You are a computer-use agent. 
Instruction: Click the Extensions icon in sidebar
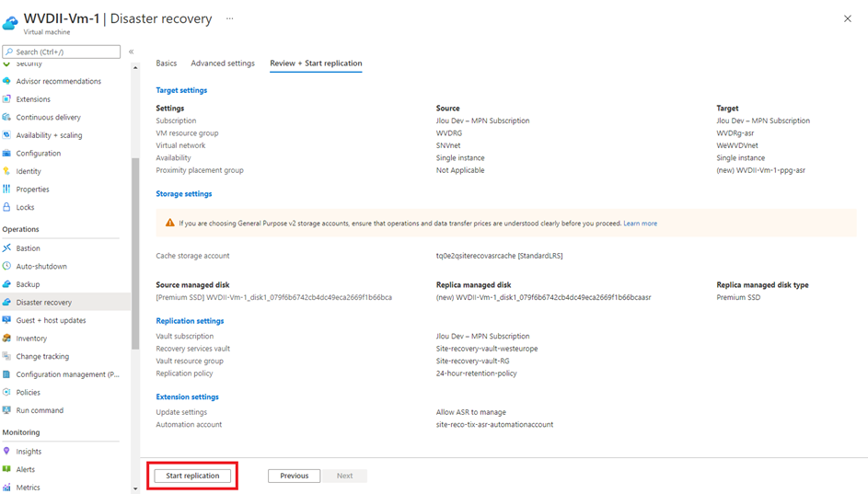(x=6, y=99)
